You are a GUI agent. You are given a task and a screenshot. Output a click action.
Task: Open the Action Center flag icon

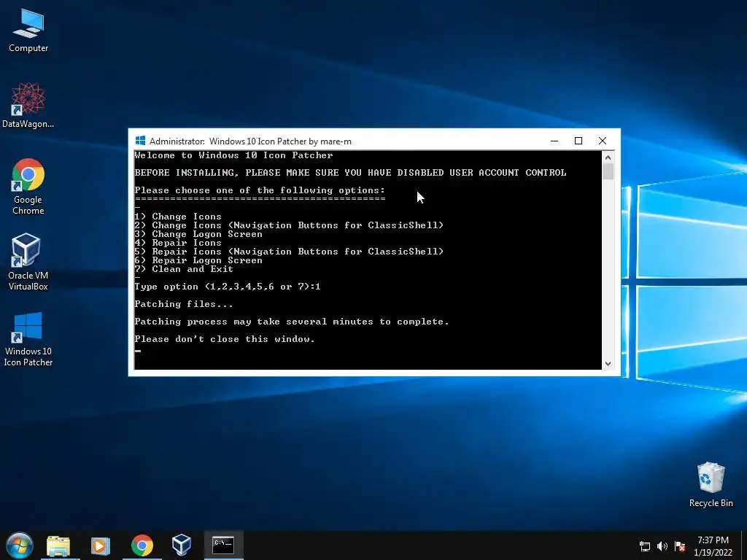click(680, 546)
